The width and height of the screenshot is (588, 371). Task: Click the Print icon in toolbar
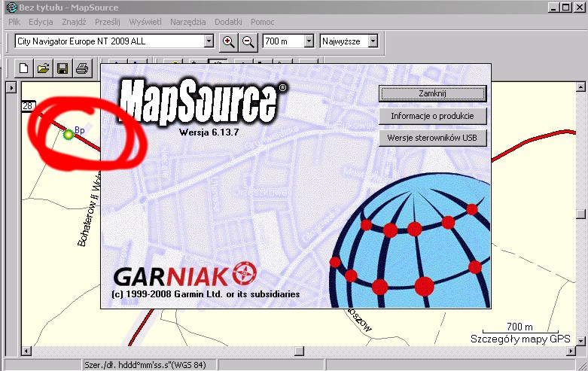(x=81, y=69)
